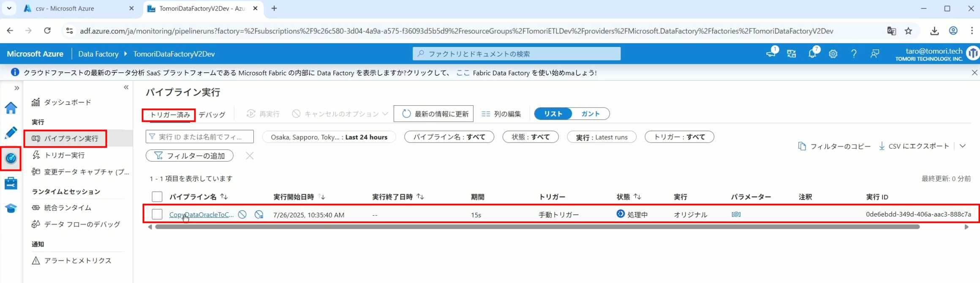The height and width of the screenshot is (283, 980).
Task: Click the notifications bell icon
Action: pos(812,54)
